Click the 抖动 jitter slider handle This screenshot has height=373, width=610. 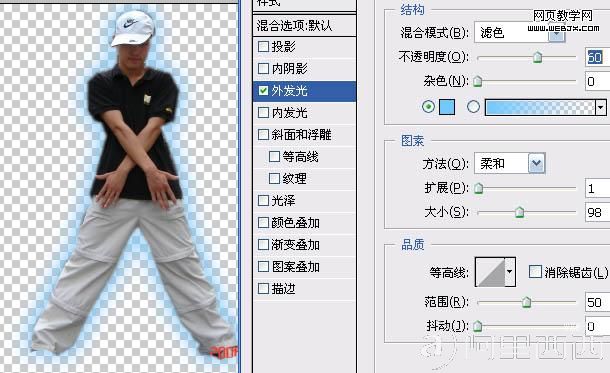tap(477, 326)
